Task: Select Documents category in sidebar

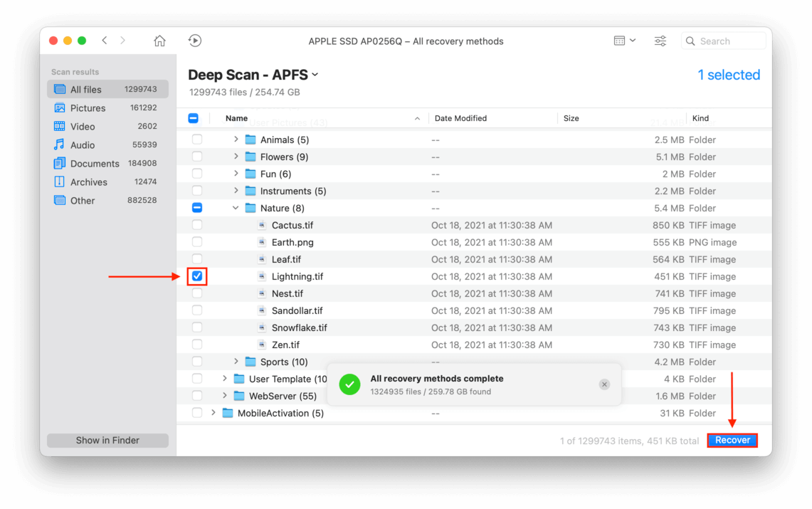Action: 107,164
